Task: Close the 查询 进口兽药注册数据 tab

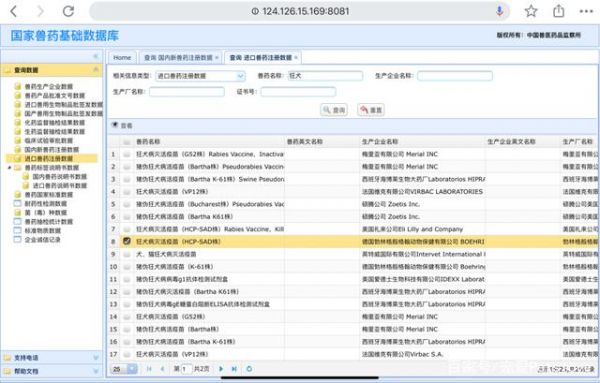Action: pyautogui.click(x=296, y=57)
